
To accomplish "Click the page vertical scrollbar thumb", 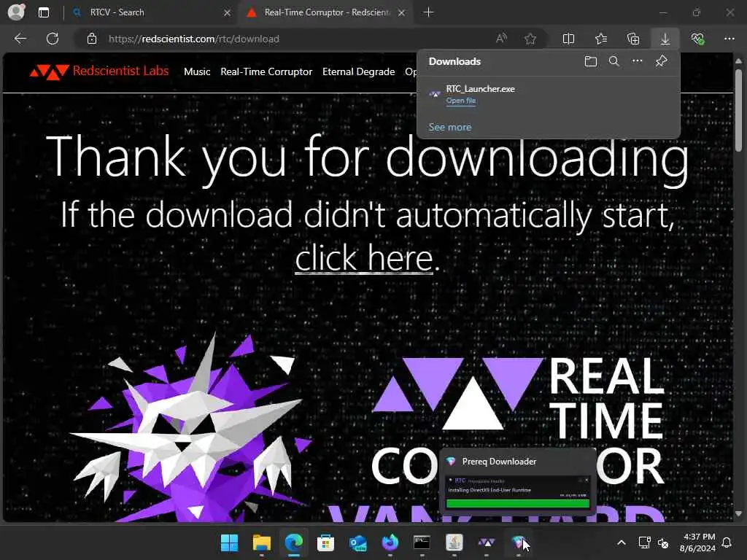I will (738, 110).
